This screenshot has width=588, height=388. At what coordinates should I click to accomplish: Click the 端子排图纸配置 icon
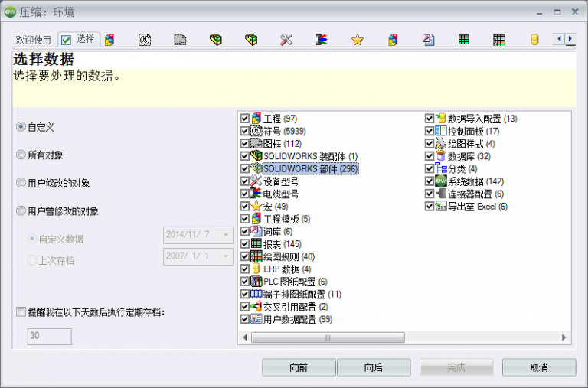coord(256,294)
